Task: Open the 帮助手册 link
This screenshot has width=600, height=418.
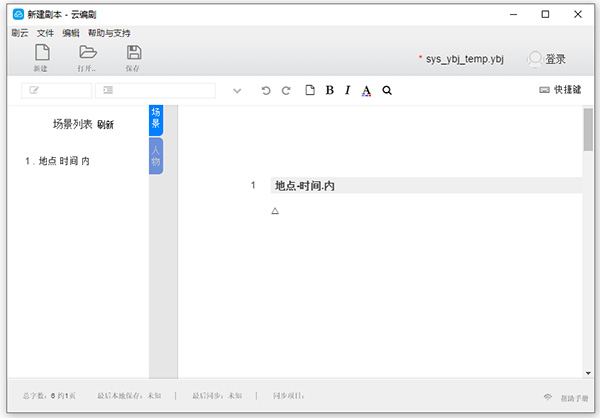Action: pyautogui.click(x=574, y=398)
